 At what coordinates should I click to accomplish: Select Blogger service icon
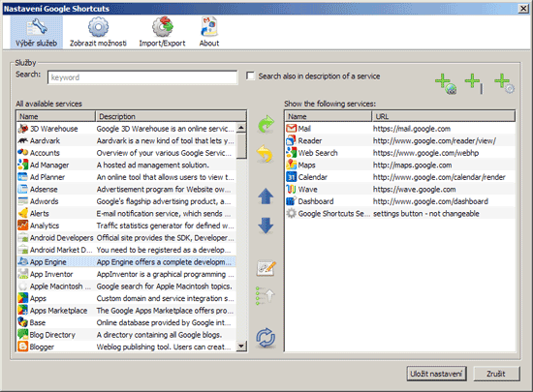23,347
